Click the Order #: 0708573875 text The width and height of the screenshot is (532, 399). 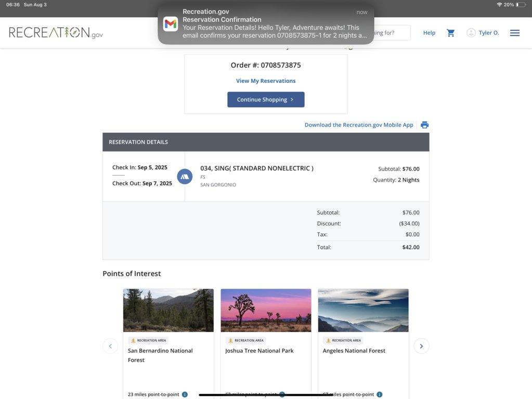[266, 65]
